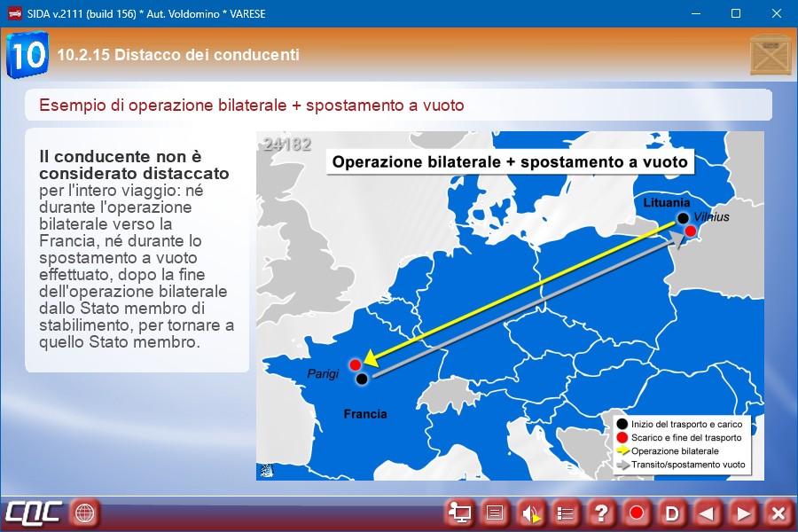Open the teacher-at-monitor presentation icon
The height and width of the screenshot is (532, 798).
[459, 512]
